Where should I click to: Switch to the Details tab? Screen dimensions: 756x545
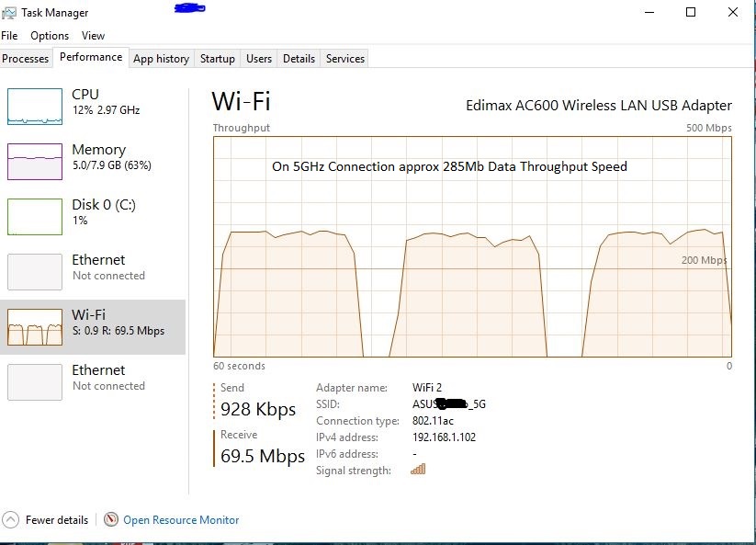(x=299, y=58)
